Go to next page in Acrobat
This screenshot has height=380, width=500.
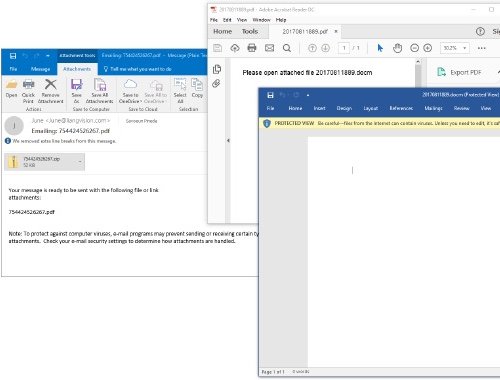click(325, 48)
